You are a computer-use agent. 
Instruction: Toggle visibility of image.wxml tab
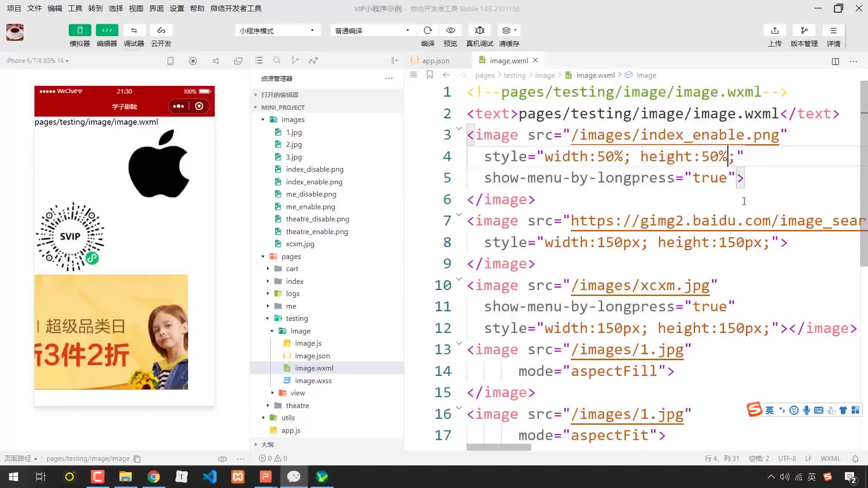point(535,60)
